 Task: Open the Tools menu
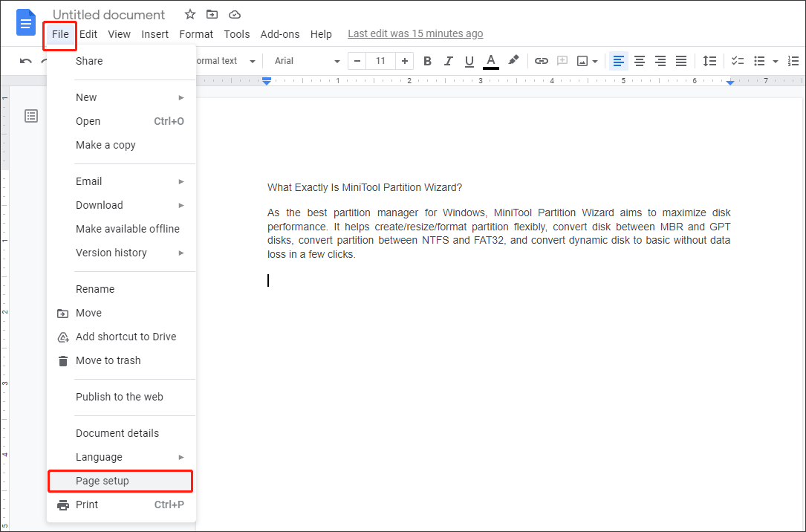(236, 34)
